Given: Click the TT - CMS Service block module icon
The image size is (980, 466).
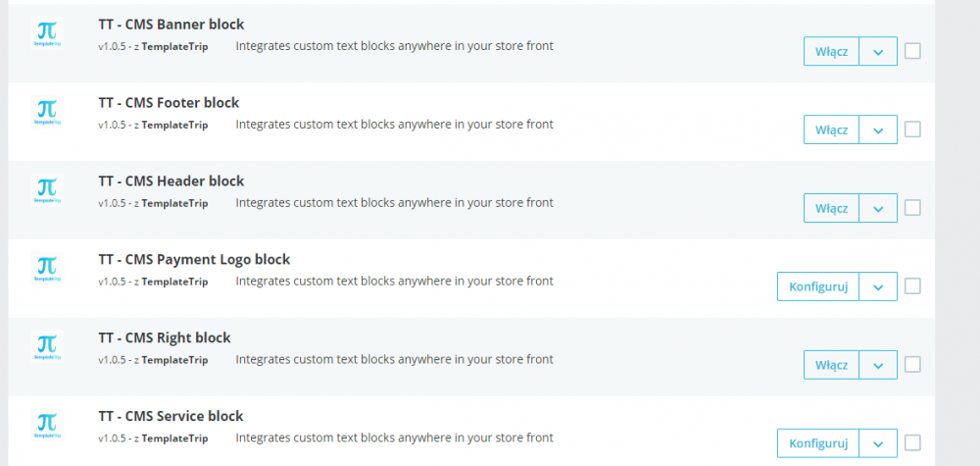Looking at the screenshot, I should [46, 427].
